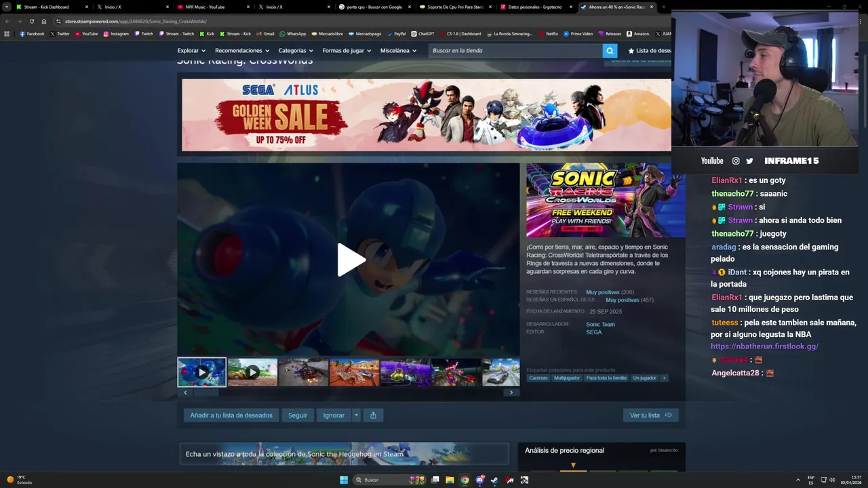Go to the browser home icon

(44, 21)
